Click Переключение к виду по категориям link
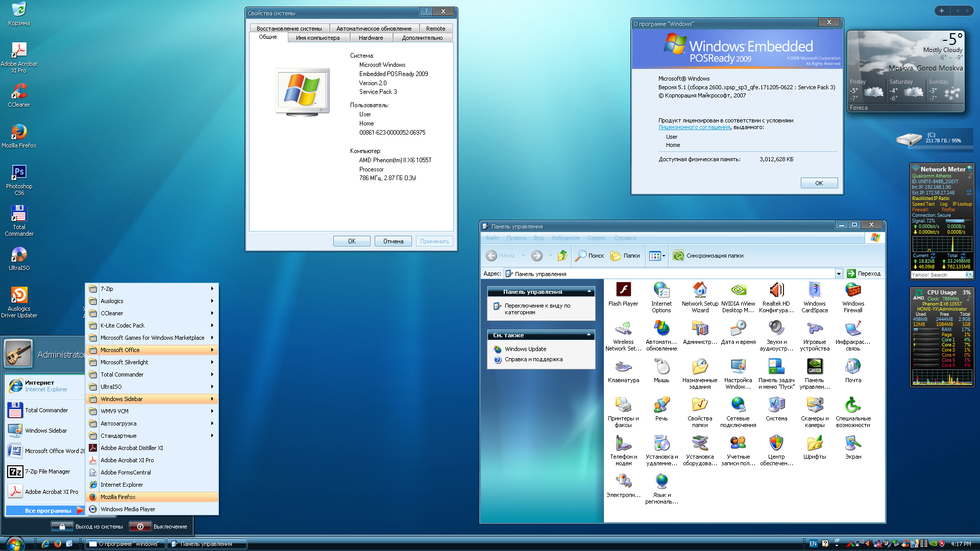Viewport: 980px width, 551px height. pos(537,309)
